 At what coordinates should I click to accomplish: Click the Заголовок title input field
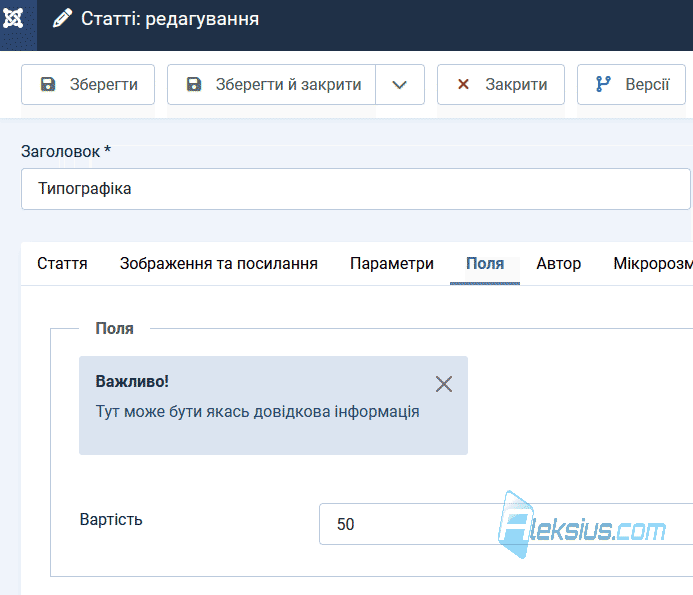[356, 189]
